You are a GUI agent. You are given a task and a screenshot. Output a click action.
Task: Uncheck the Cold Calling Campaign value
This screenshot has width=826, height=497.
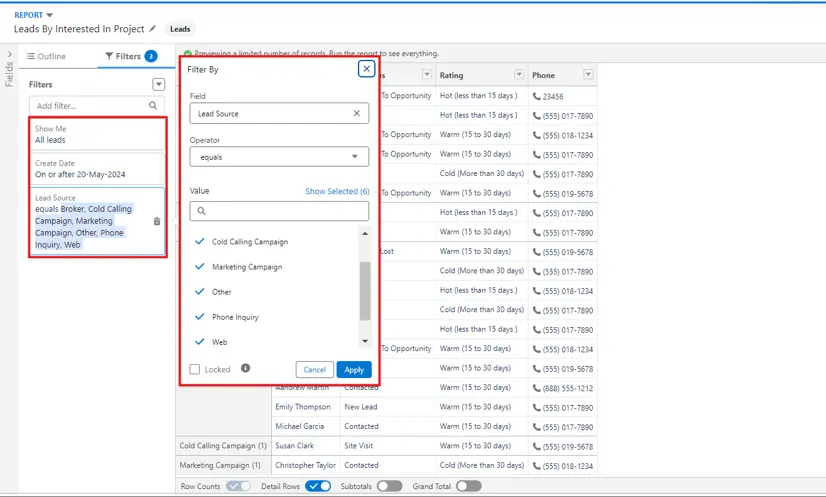click(x=200, y=241)
